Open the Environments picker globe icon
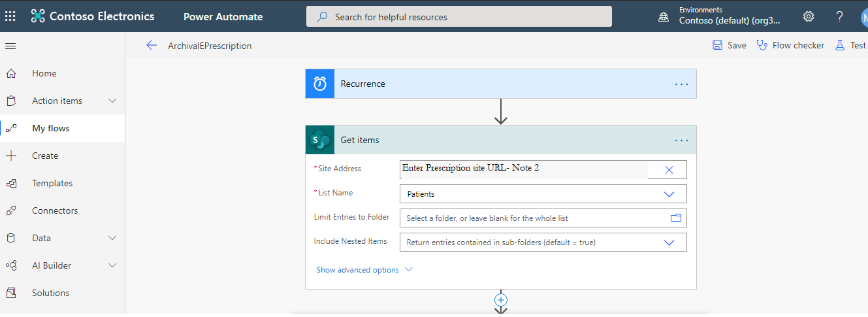The image size is (868, 317). tap(664, 17)
